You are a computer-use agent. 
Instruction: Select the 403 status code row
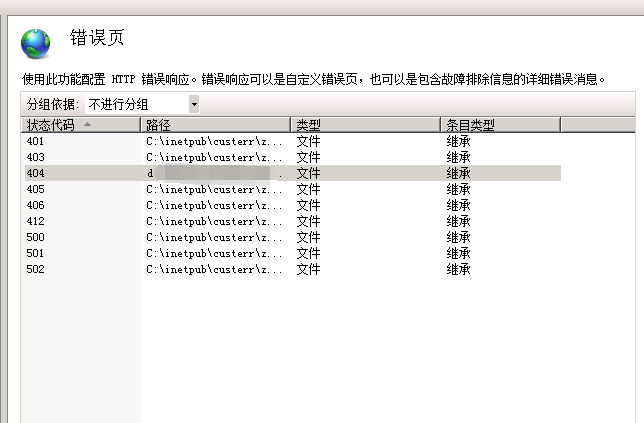tap(35, 157)
